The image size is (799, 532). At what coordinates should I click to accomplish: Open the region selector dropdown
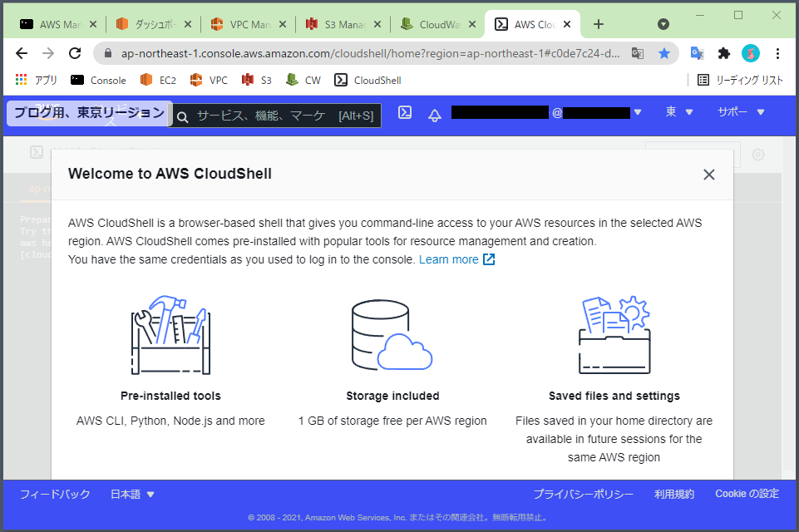(x=679, y=111)
